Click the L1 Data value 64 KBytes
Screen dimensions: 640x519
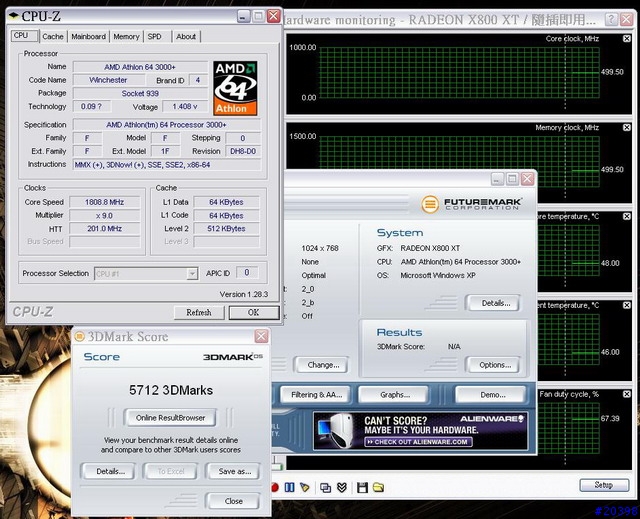pyautogui.click(x=226, y=202)
